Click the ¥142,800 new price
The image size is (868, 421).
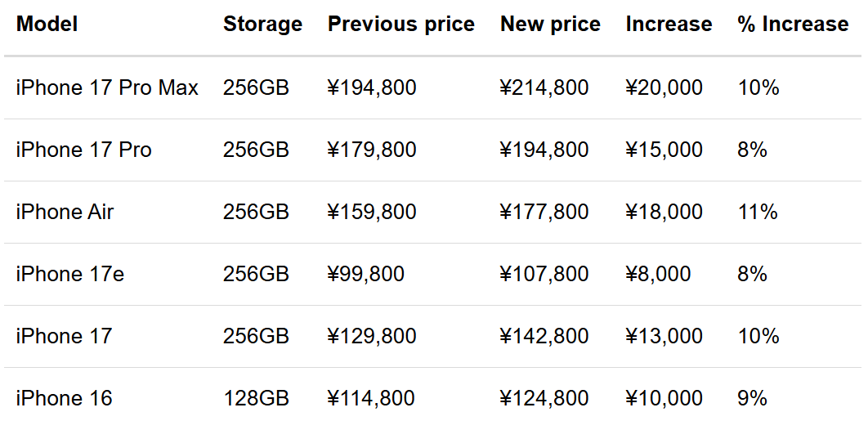544,336
